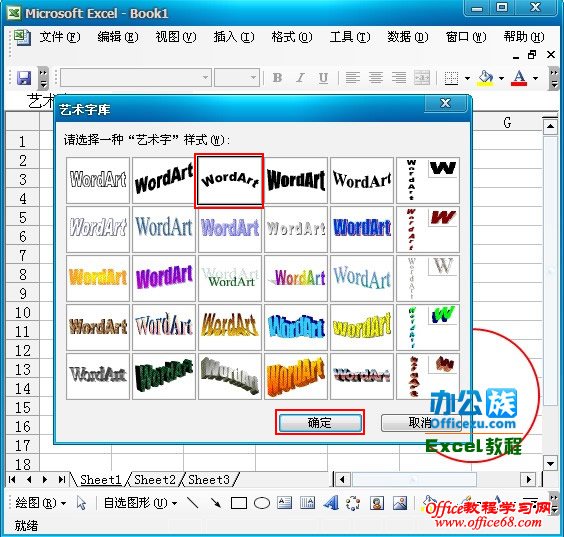Open the 视图(V) menu
The height and width of the screenshot is (537, 564).
[x=176, y=37]
